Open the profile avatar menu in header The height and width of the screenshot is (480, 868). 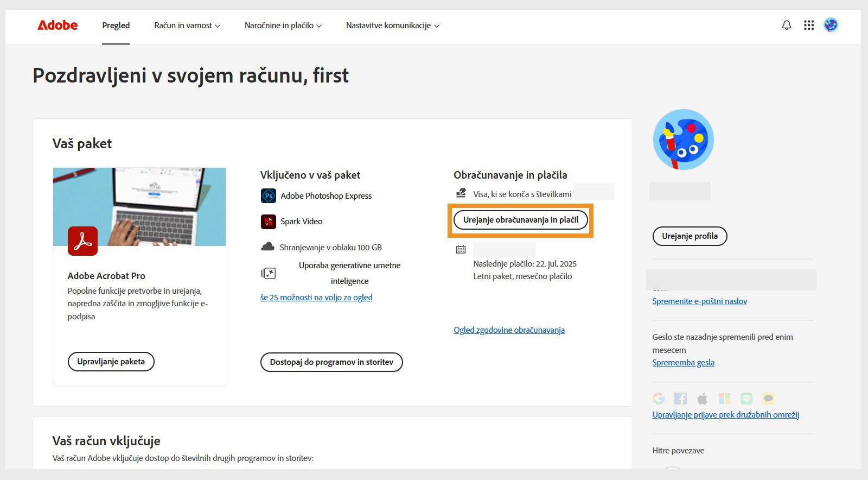tap(831, 25)
